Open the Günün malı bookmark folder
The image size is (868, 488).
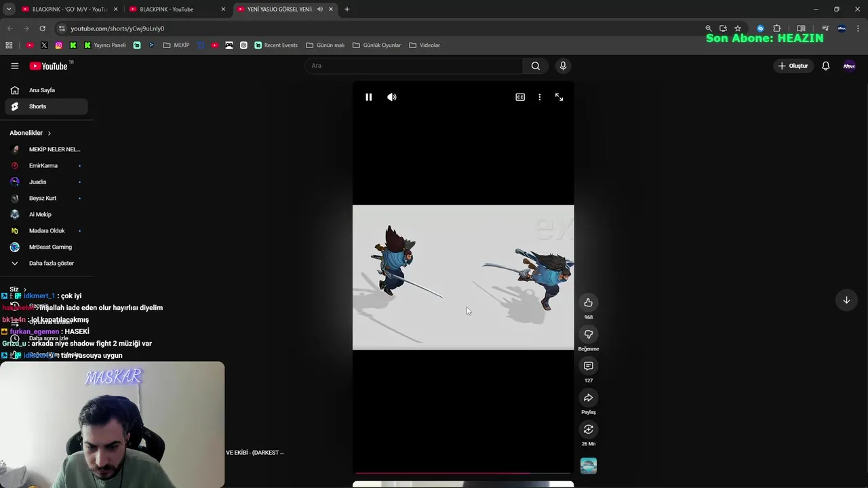tap(325, 45)
